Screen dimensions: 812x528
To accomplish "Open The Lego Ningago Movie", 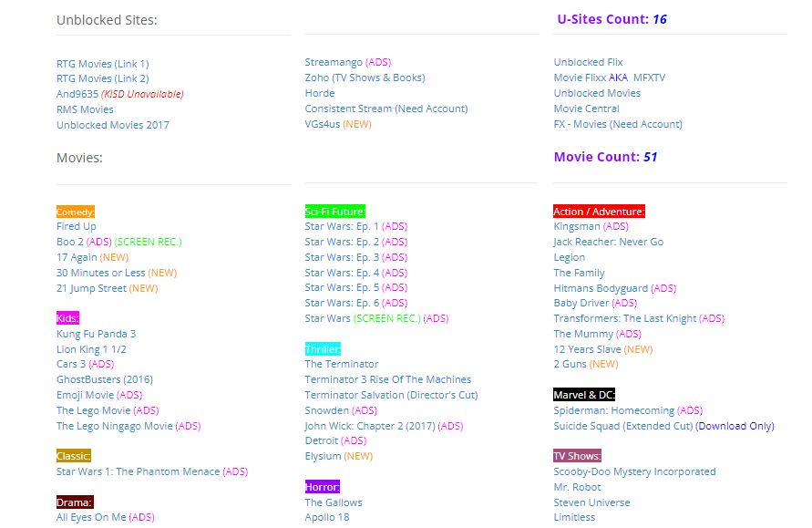I will click(115, 427).
